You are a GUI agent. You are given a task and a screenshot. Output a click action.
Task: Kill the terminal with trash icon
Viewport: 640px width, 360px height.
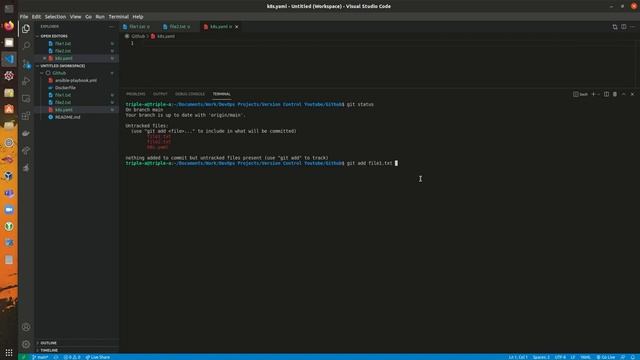pyautogui.click(x=615, y=94)
